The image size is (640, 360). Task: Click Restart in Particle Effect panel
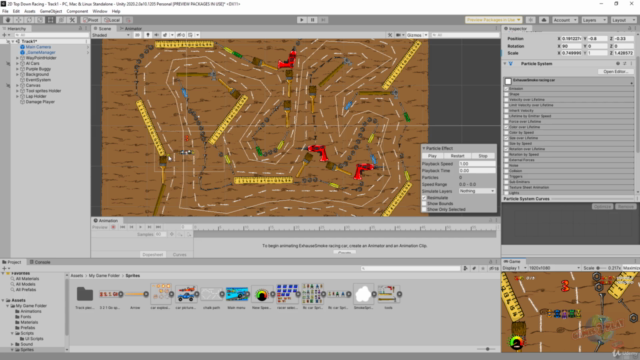click(457, 156)
